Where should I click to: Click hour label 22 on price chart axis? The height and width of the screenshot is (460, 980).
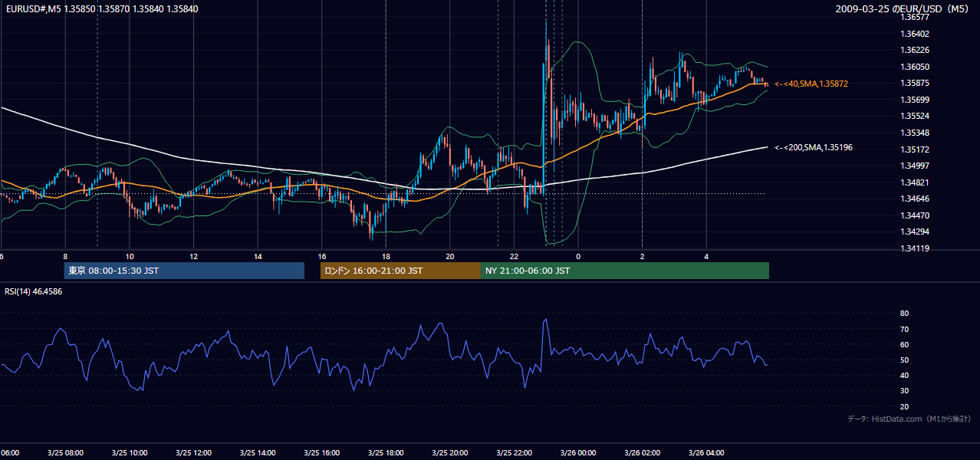[514, 256]
